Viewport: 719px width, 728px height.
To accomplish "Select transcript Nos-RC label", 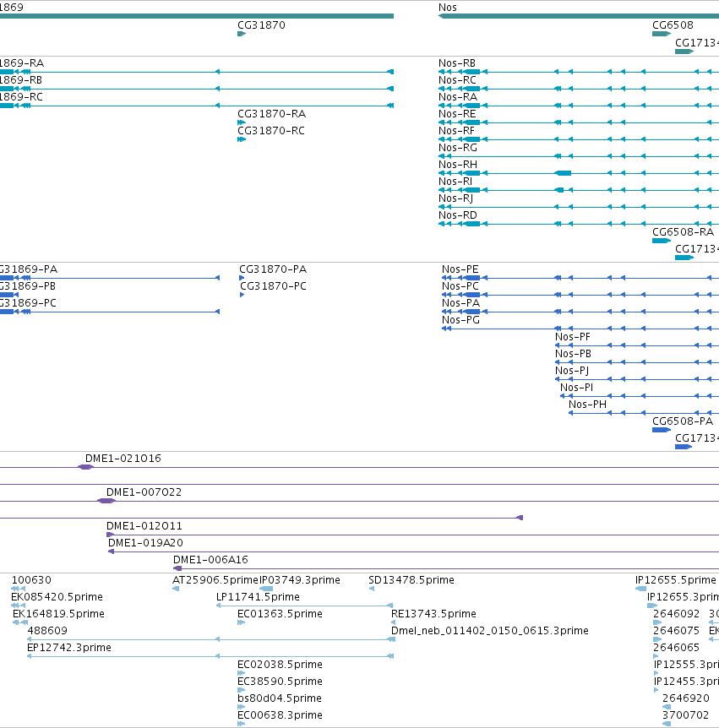I will pyautogui.click(x=457, y=80).
